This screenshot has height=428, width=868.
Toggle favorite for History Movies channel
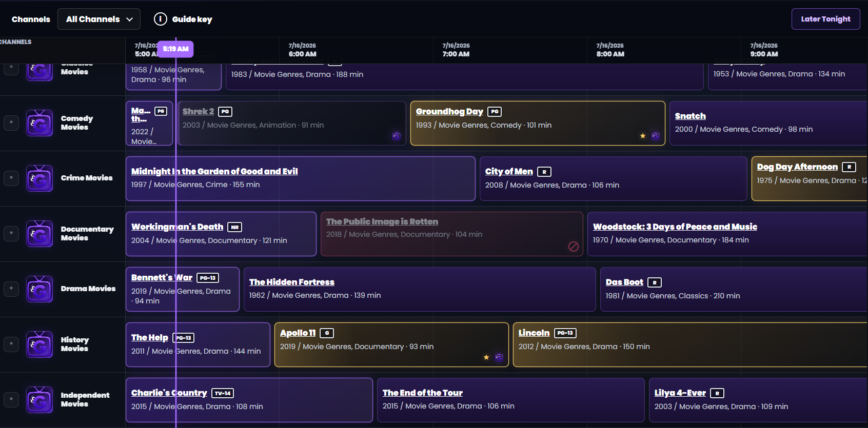(x=11, y=344)
